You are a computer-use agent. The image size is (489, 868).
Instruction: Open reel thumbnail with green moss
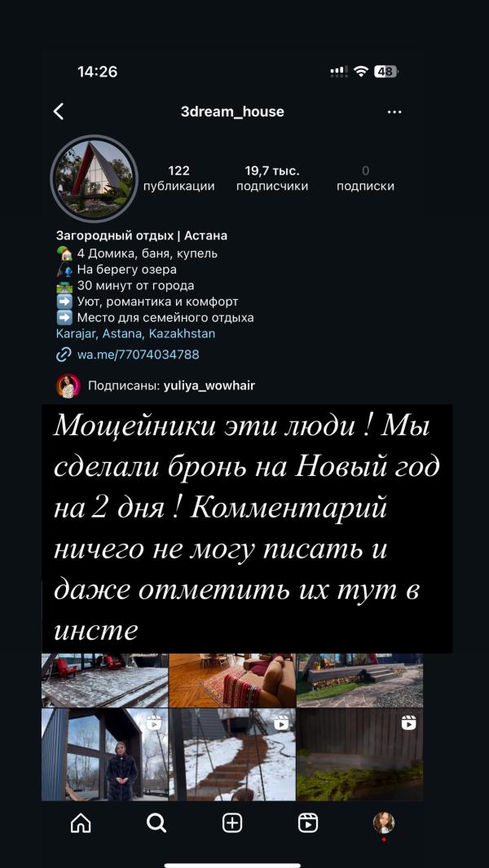point(360,755)
